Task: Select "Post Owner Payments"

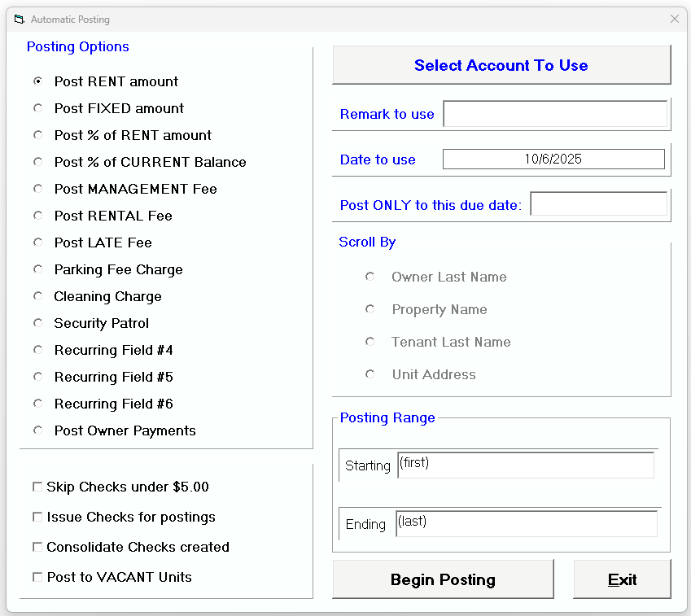Action: point(37,430)
